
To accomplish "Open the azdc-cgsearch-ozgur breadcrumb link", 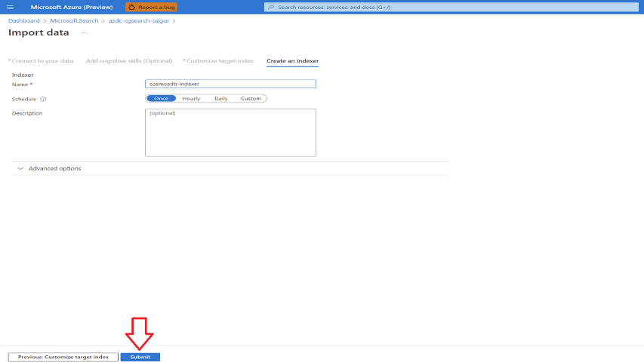I will (x=138, y=20).
